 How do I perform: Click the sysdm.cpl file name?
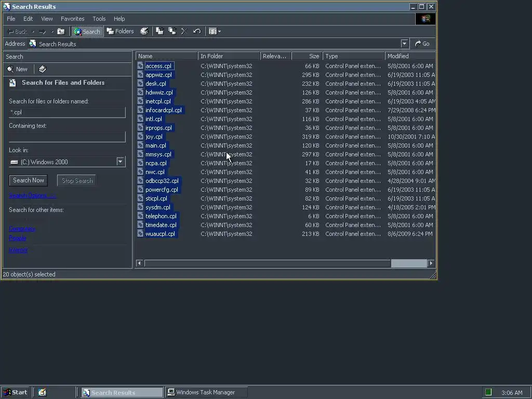coord(158,207)
